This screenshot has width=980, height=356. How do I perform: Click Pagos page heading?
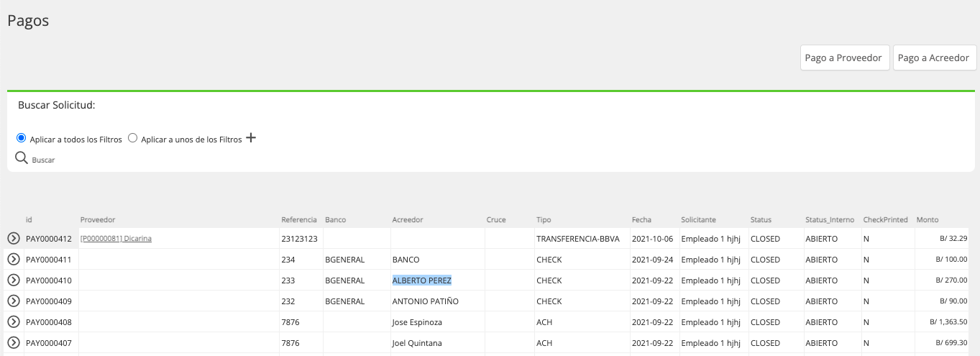(x=28, y=21)
